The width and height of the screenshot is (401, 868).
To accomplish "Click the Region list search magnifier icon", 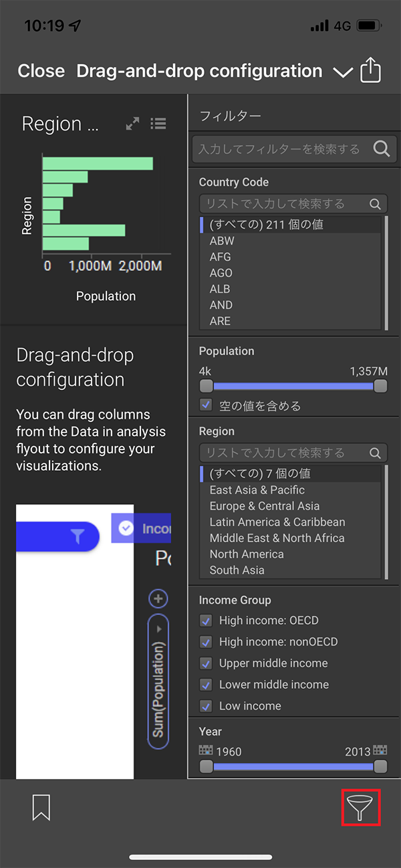I will 376,453.
